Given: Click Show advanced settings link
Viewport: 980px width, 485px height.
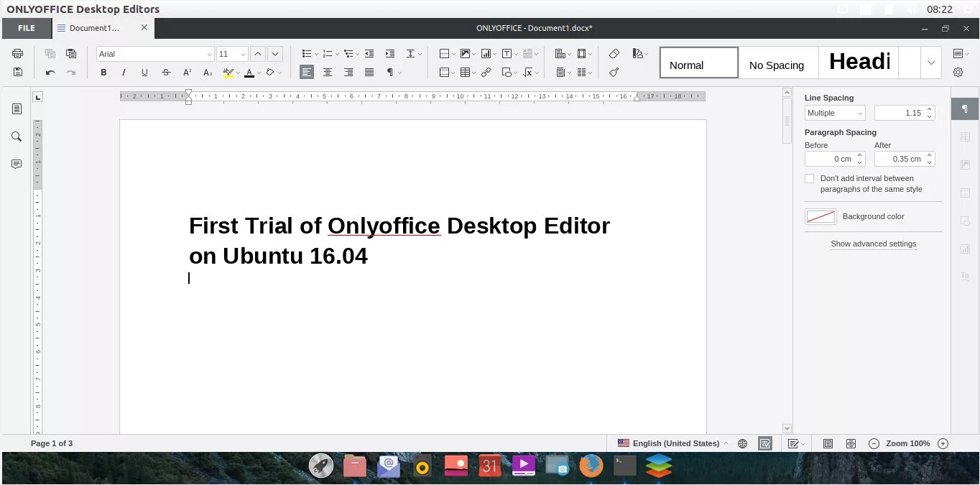Looking at the screenshot, I should [x=873, y=244].
